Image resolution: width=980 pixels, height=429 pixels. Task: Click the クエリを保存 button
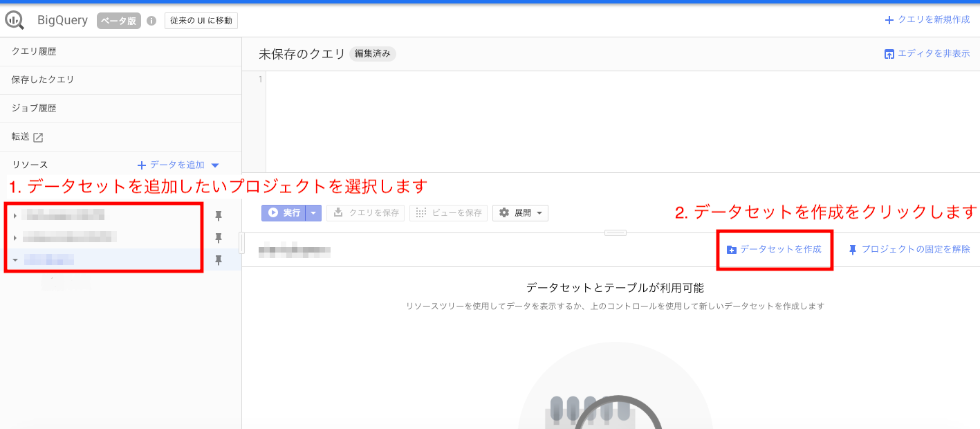(366, 213)
